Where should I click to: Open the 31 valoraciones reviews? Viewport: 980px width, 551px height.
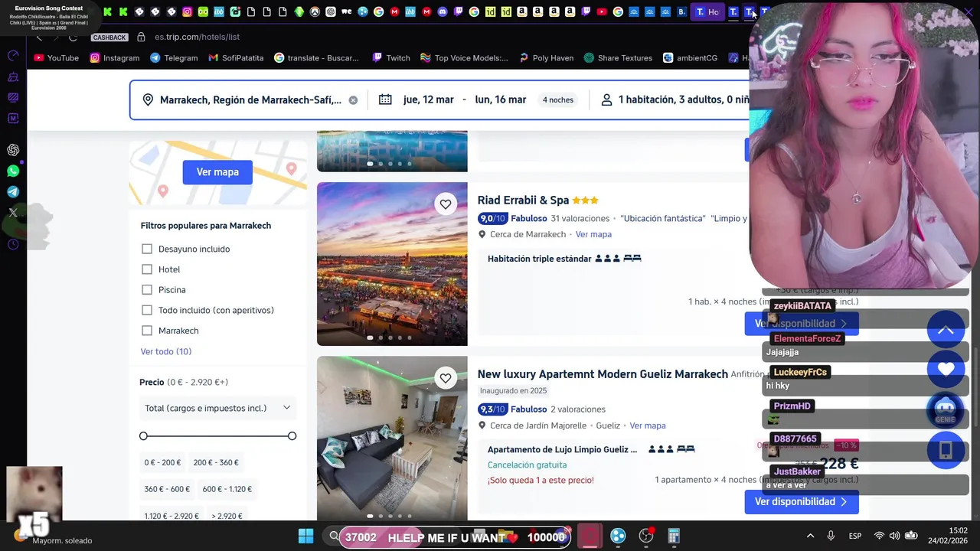tap(580, 218)
